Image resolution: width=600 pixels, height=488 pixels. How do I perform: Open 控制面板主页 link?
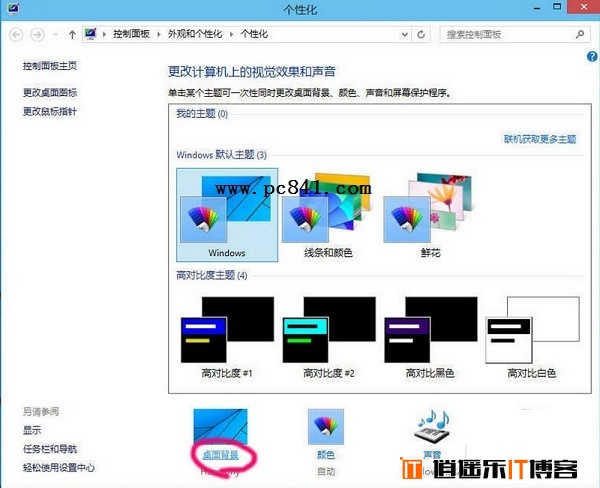click(50, 66)
